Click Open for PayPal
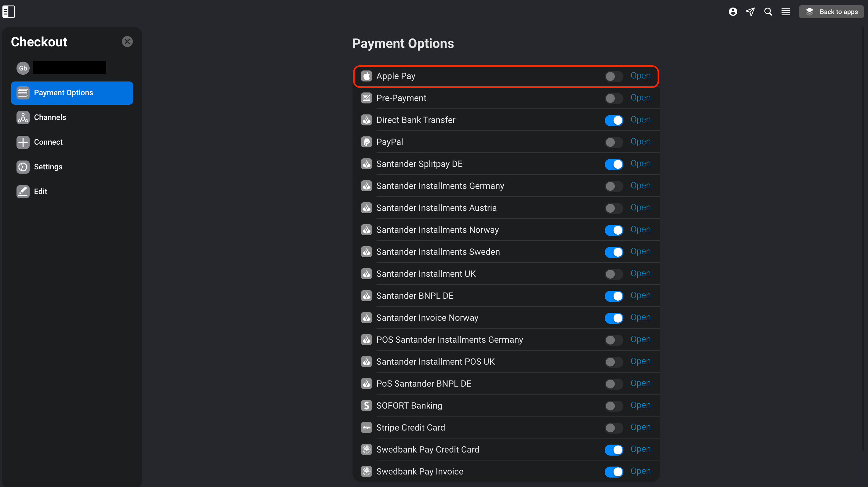This screenshot has height=487, width=868. 640,142
